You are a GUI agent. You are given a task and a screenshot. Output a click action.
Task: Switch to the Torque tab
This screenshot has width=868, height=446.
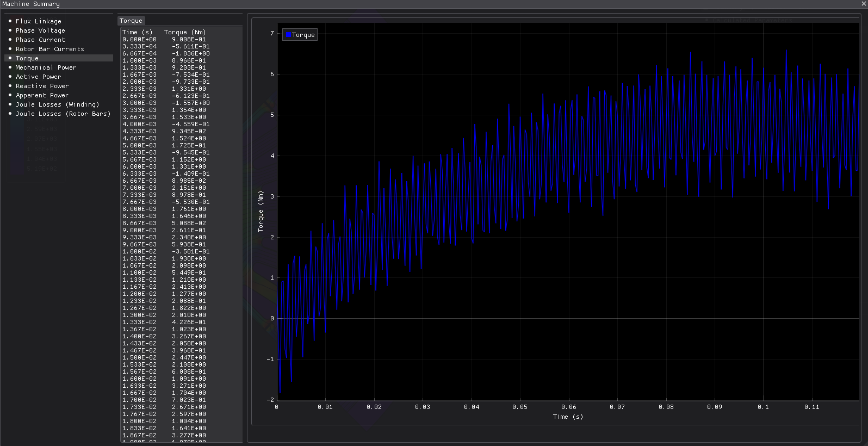tap(131, 21)
